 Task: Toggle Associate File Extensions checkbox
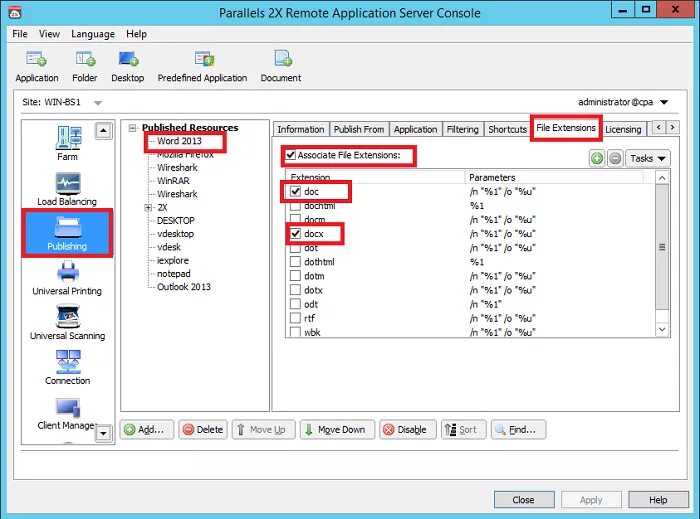pos(291,155)
